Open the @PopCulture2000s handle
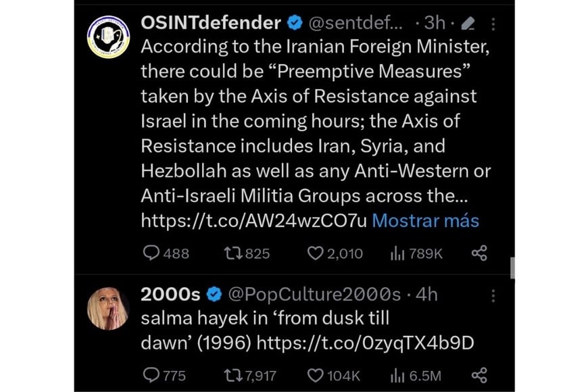The height and width of the screenshot is (392, 588). point(314,295)
